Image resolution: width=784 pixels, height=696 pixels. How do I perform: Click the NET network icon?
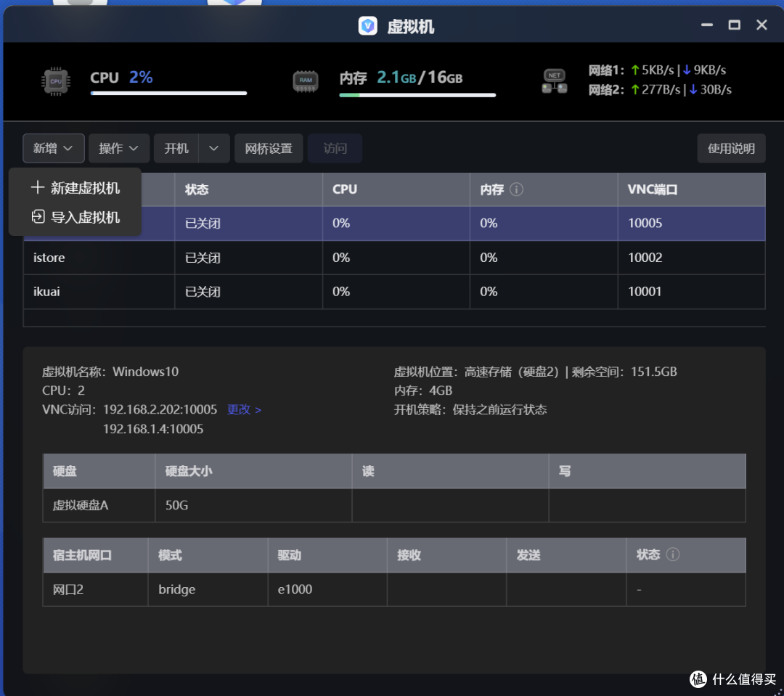555,81
